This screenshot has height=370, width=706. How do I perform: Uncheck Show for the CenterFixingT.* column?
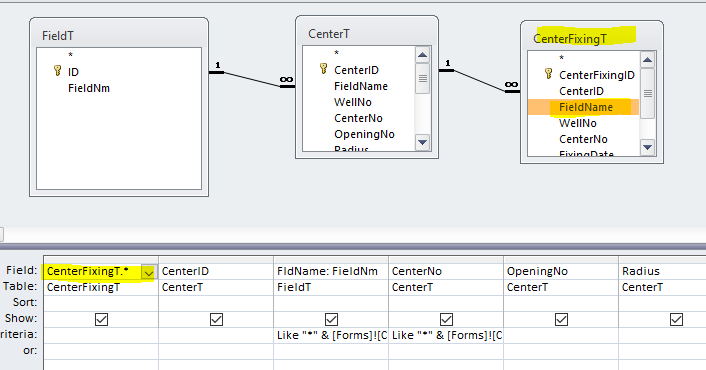pyautogui.click(x=101, y=319)
